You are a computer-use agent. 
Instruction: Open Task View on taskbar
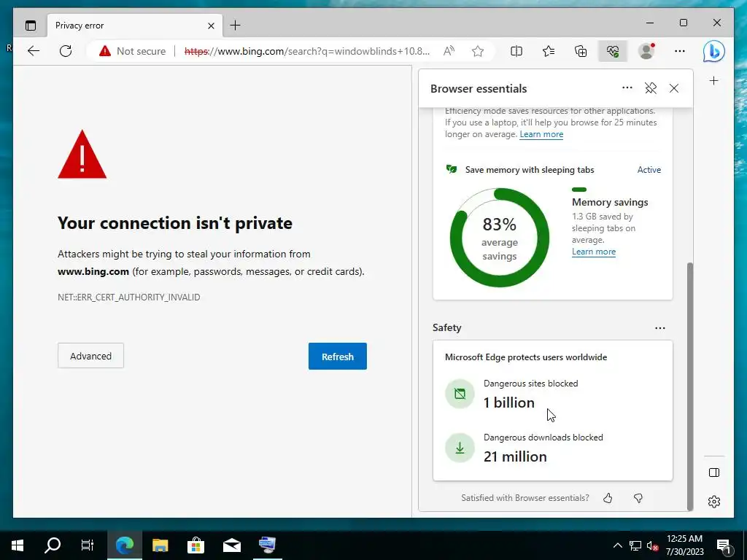(88, 545)
